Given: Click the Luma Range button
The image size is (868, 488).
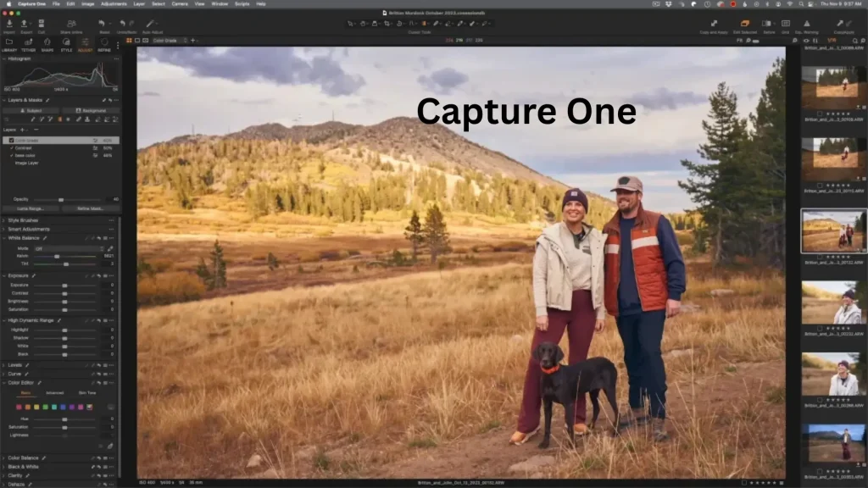Looking at the screenshot, I should pos(30,208).
